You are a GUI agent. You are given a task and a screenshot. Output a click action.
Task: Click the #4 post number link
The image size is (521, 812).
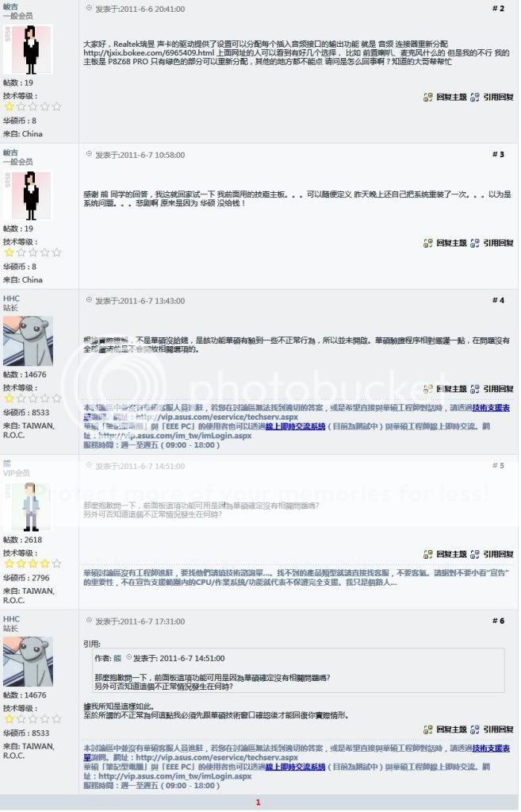click(x=498, y=300)
